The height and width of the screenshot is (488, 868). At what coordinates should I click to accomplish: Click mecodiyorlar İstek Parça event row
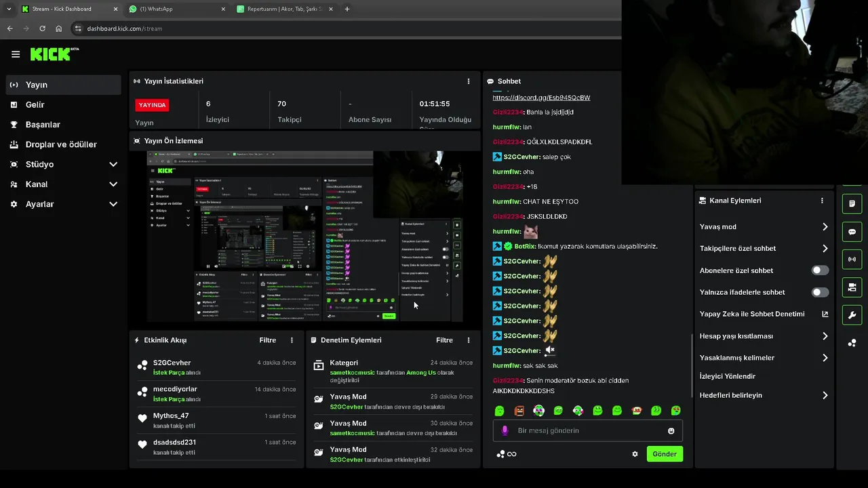(x=216, y=393)
